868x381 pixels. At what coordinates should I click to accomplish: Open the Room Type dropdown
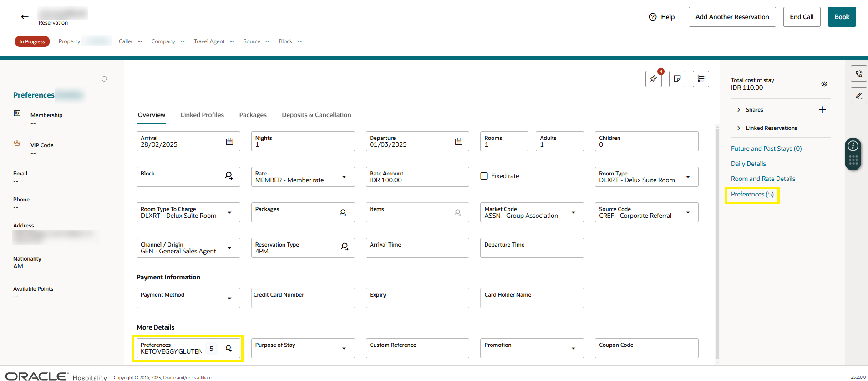[x=688, y=177]
